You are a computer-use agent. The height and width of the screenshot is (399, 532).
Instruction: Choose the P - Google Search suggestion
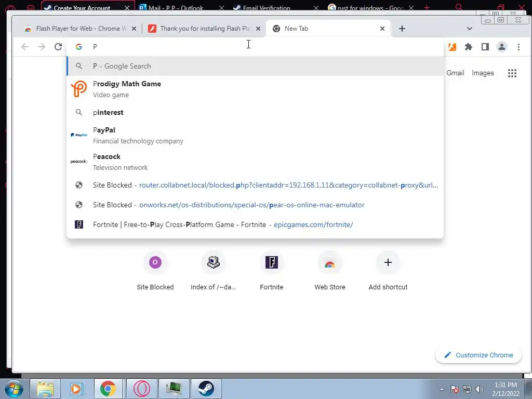[x=255, y=66]
